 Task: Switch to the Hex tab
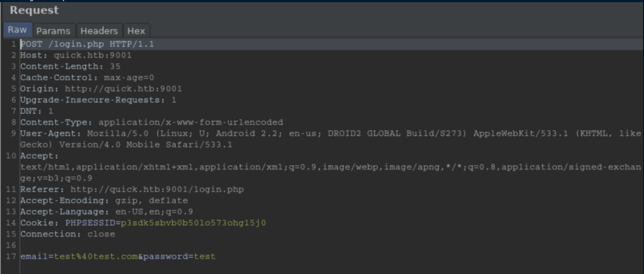click(136, 31)
